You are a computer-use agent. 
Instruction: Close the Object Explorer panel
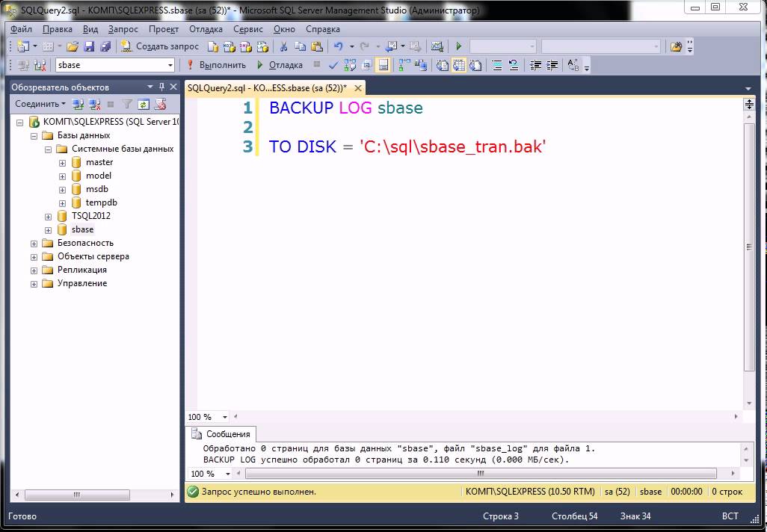173,87
